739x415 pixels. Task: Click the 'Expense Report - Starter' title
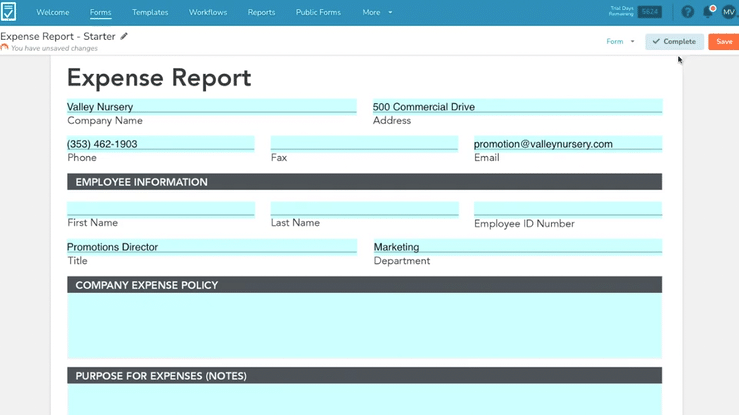point(58,36)
